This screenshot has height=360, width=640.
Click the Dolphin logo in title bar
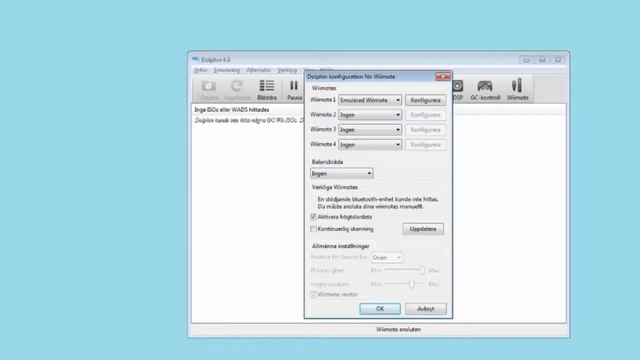[x=196, y=60]
